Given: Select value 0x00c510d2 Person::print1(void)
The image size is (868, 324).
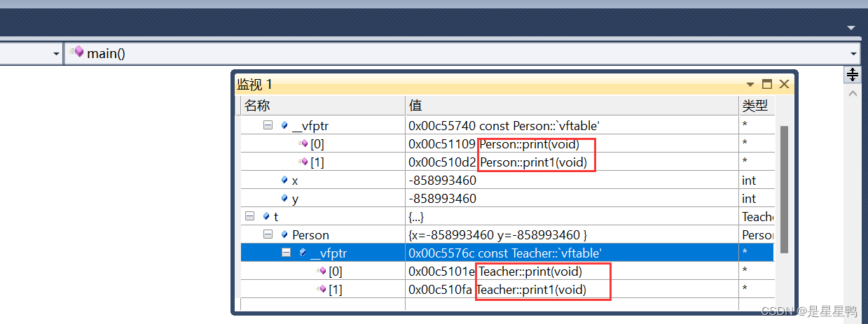Looking at the screenshot, I should coord(497,162).
